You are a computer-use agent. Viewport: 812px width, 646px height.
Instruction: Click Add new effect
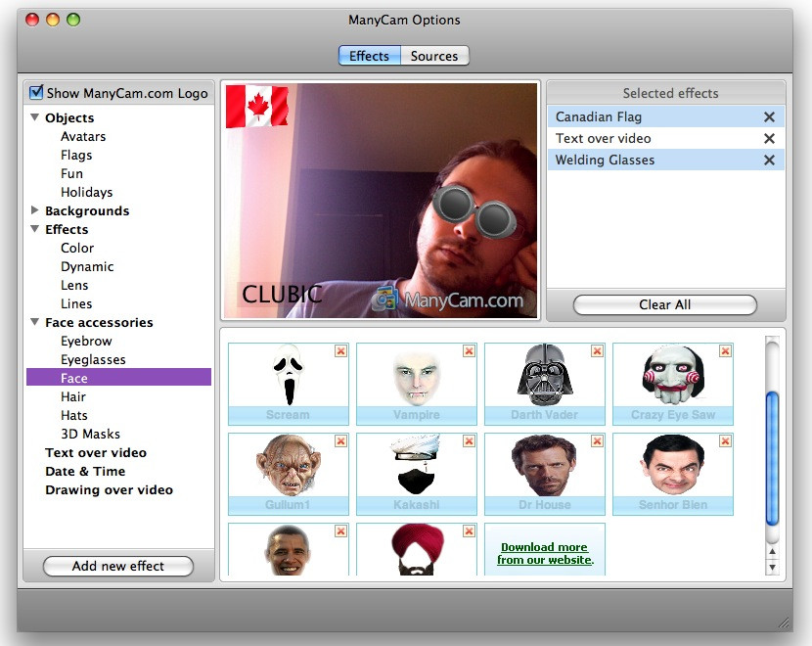(x=117, y=566)
